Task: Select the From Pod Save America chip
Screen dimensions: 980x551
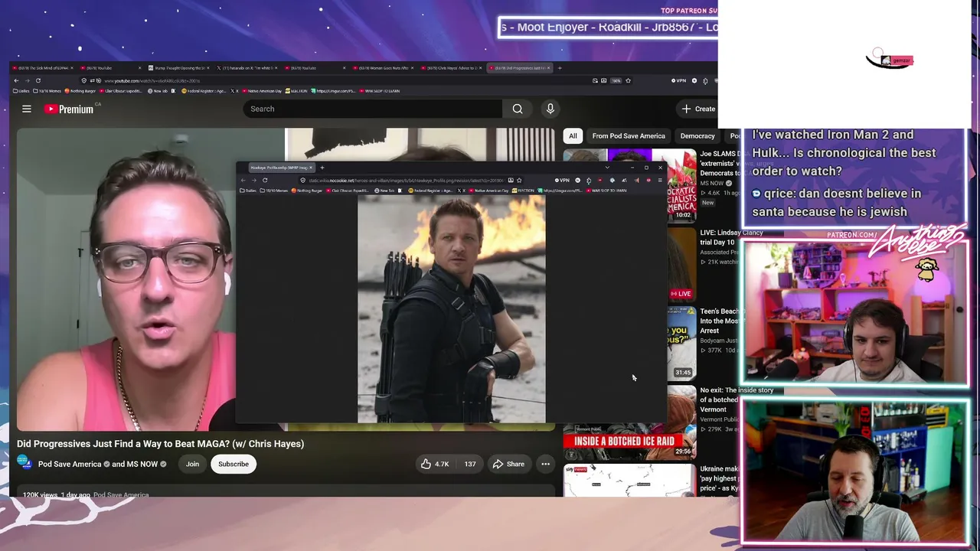Action: (629, 136)
